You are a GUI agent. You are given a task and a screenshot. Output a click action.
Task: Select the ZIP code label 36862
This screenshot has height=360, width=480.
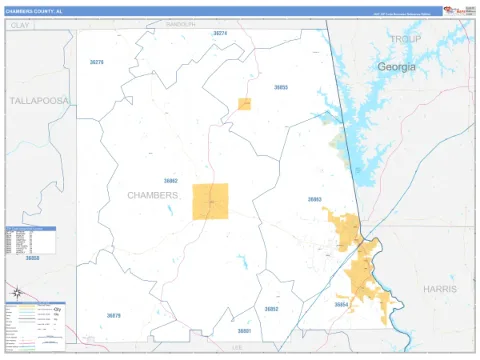[x=171, y=181]
